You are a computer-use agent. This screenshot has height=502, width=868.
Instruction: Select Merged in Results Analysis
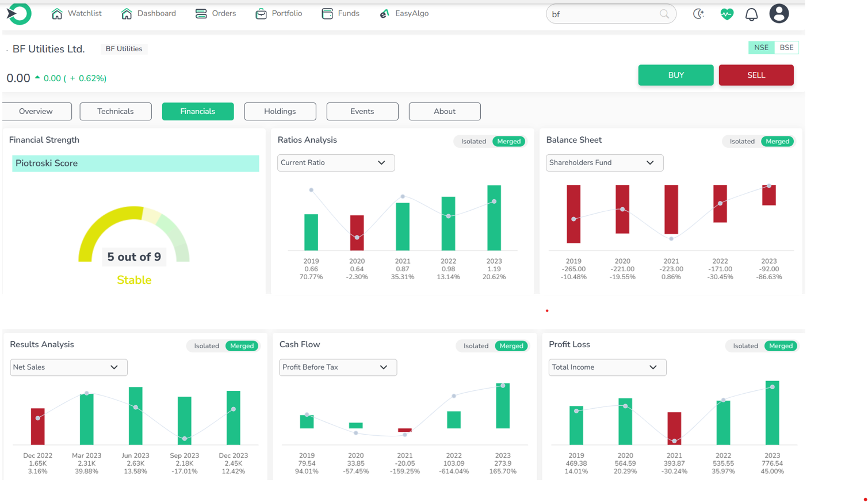point(242,346)
